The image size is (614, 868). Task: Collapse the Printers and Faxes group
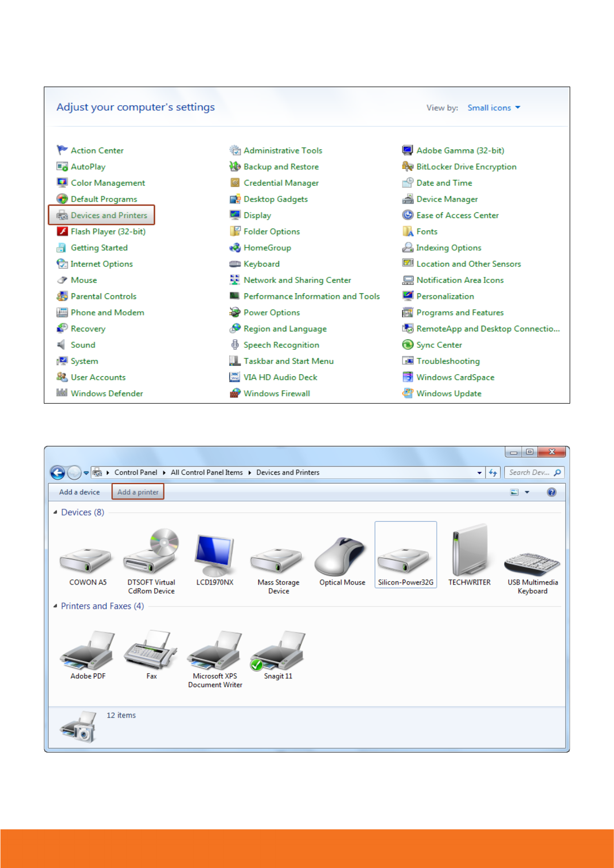[x=55, y=606]
